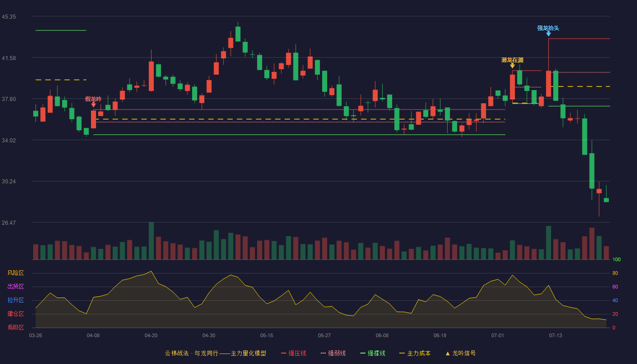Image resolution: width=637 pixels, height=364 pixels.
Task: Toggle 强压线 series in legend
Action: click(x=297, y=354)
